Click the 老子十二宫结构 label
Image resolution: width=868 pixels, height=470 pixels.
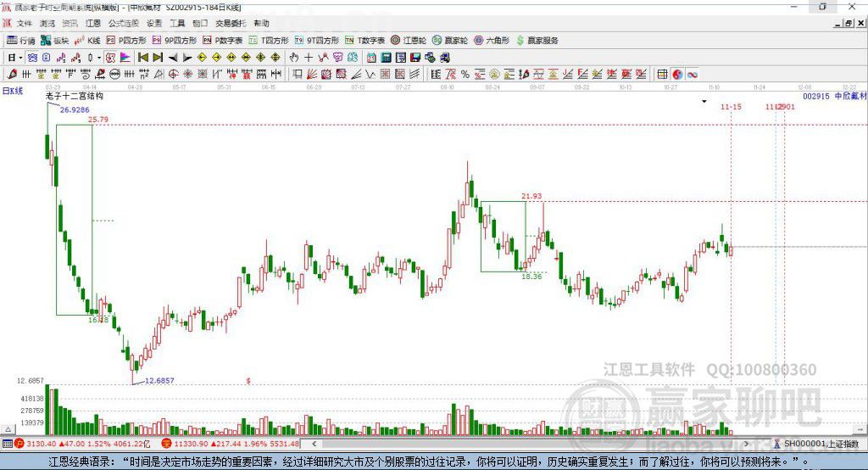75,96
